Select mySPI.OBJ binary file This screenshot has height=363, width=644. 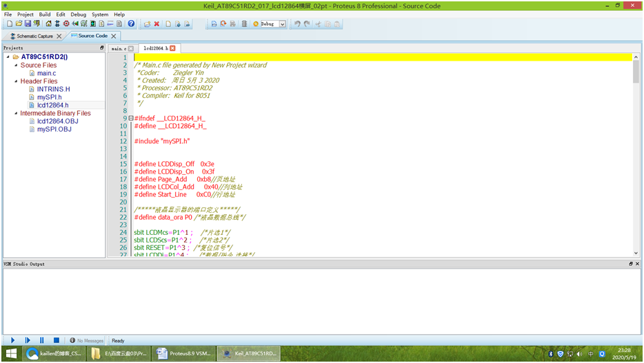coord(54,129)
